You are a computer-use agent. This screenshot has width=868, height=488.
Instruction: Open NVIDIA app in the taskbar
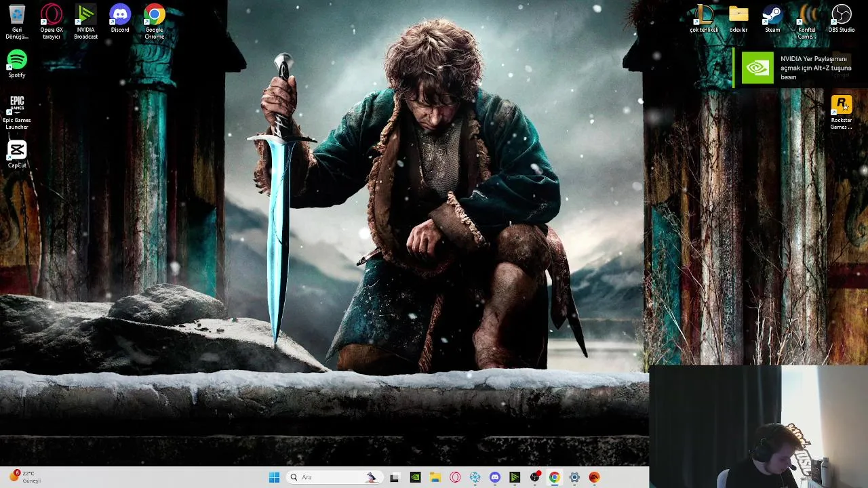pos(415,477)
